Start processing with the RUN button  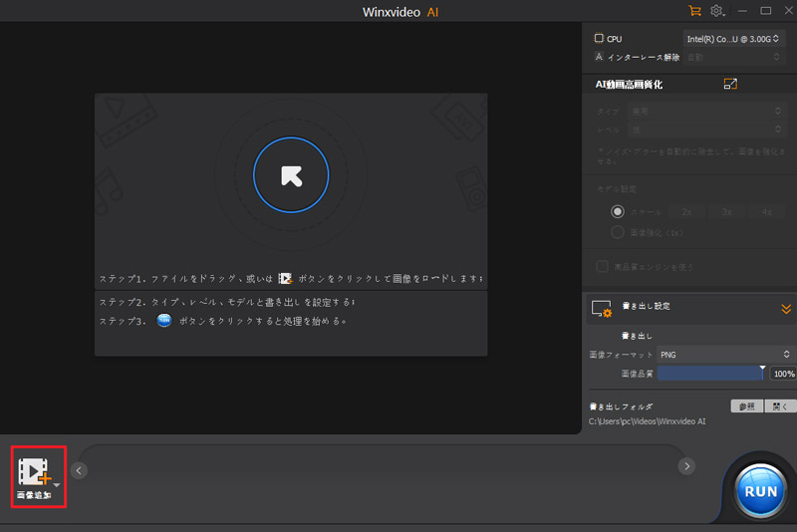click(x=760, y=491)
